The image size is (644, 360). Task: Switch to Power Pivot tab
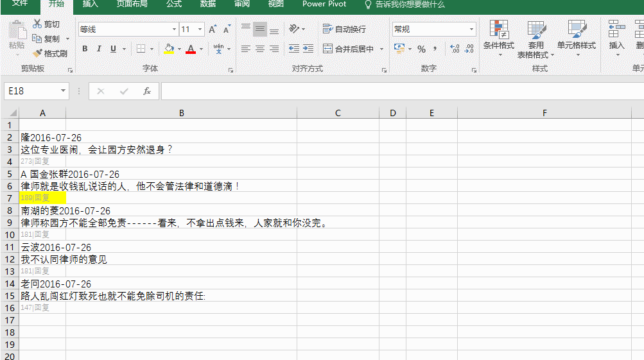(324, 4)
